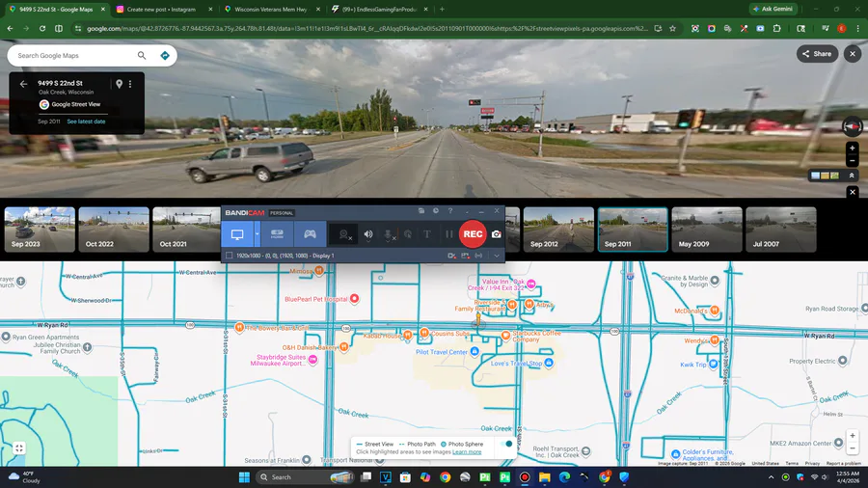Click the Street View compass

(853, 126)
